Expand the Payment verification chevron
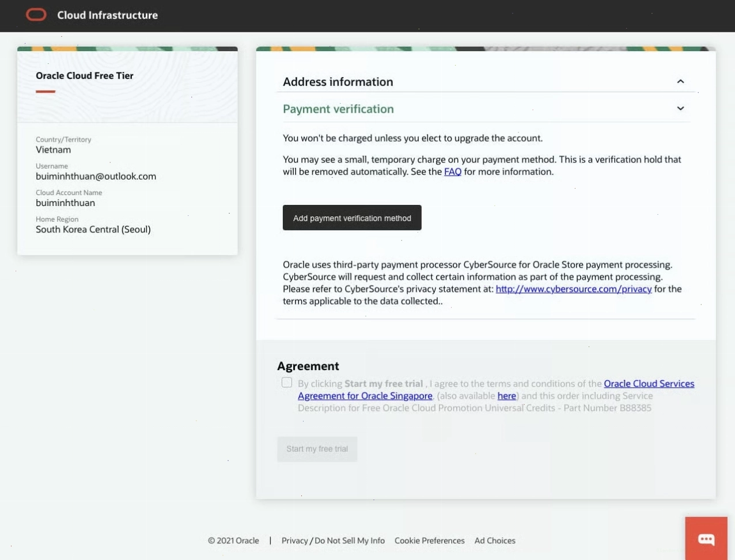This screenshot has height=560, width=735. [x=680, y=108]
